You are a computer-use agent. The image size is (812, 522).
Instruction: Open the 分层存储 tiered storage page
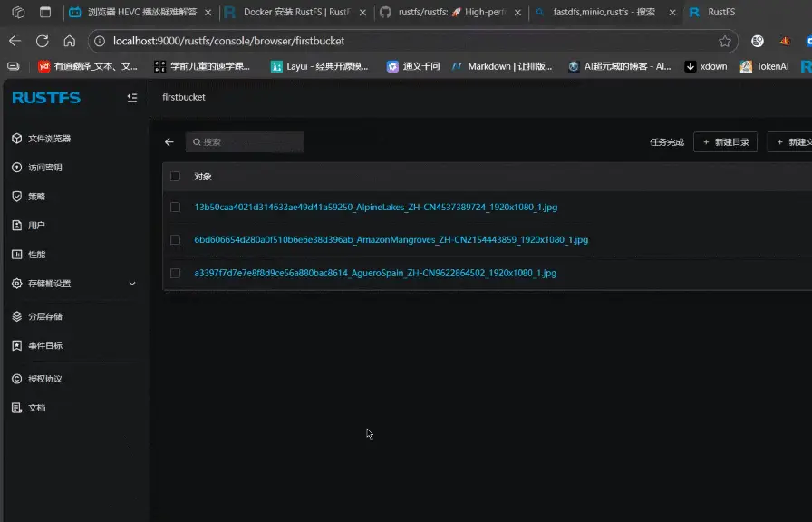tap(44, 316)
